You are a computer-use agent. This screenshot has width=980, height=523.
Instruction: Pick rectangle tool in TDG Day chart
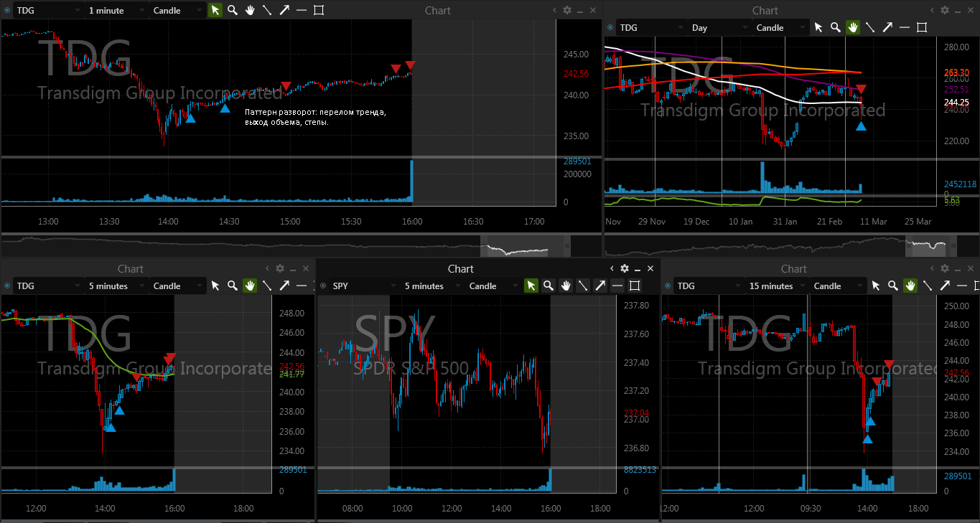[x=922, y=27]
